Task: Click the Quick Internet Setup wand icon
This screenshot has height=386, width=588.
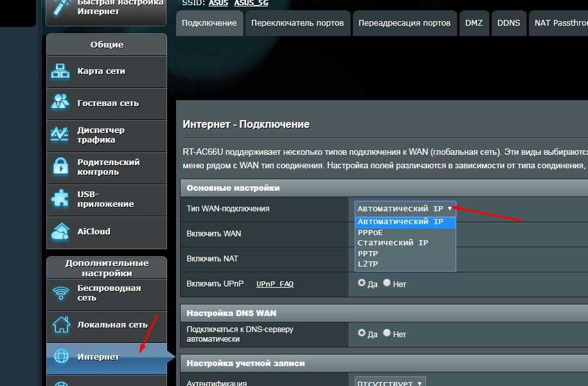Action: [61, 8]
